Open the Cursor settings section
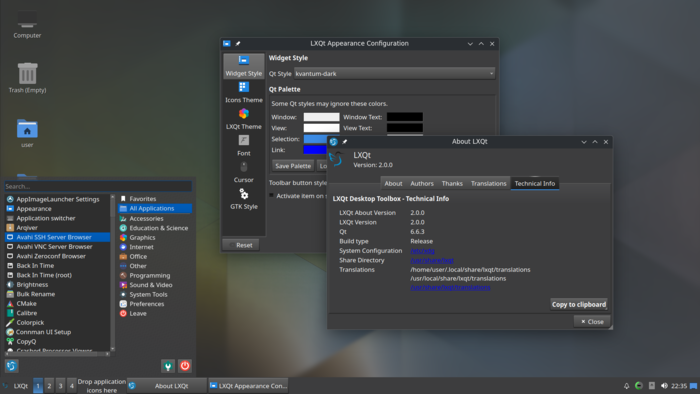Screen dimensions: 700x394 point(243,173)
